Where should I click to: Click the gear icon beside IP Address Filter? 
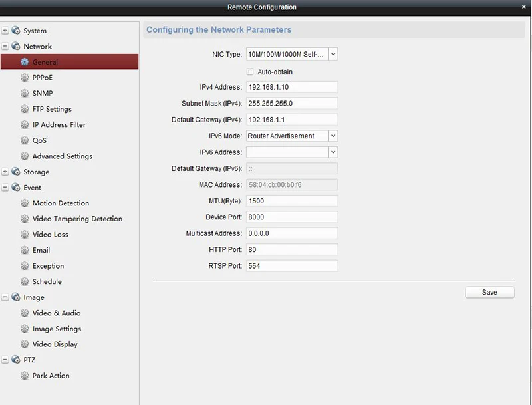25,125
